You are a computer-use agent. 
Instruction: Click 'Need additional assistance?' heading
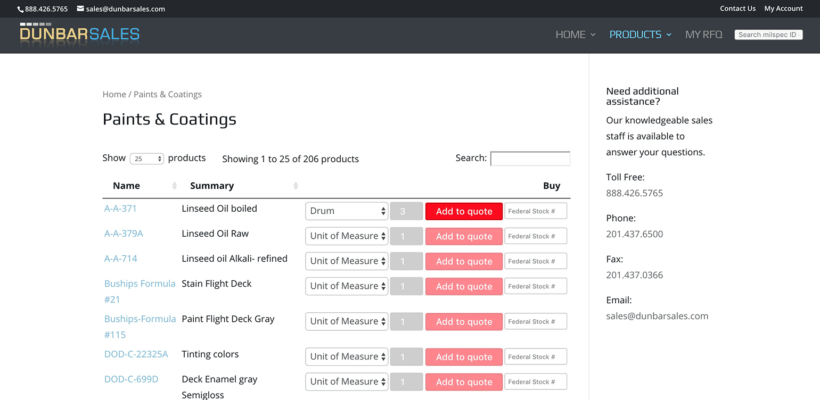[x=642, y=96]
